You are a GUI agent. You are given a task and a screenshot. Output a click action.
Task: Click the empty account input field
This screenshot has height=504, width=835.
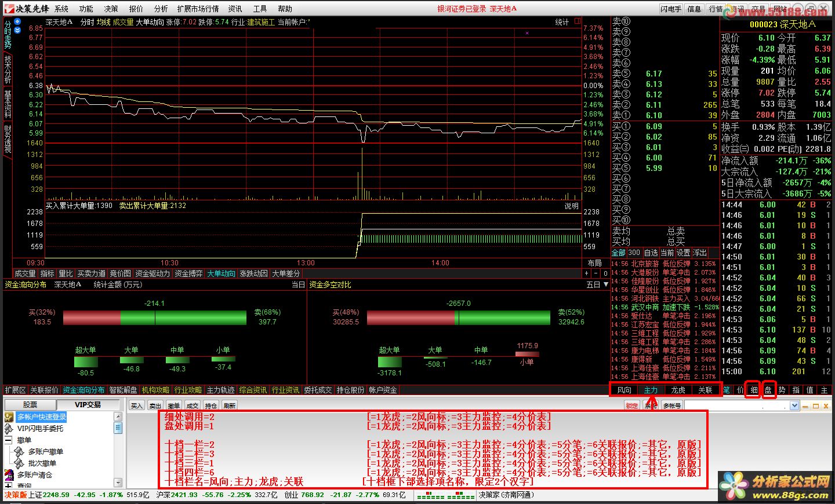pyautogui.click(x=737, y=406)
